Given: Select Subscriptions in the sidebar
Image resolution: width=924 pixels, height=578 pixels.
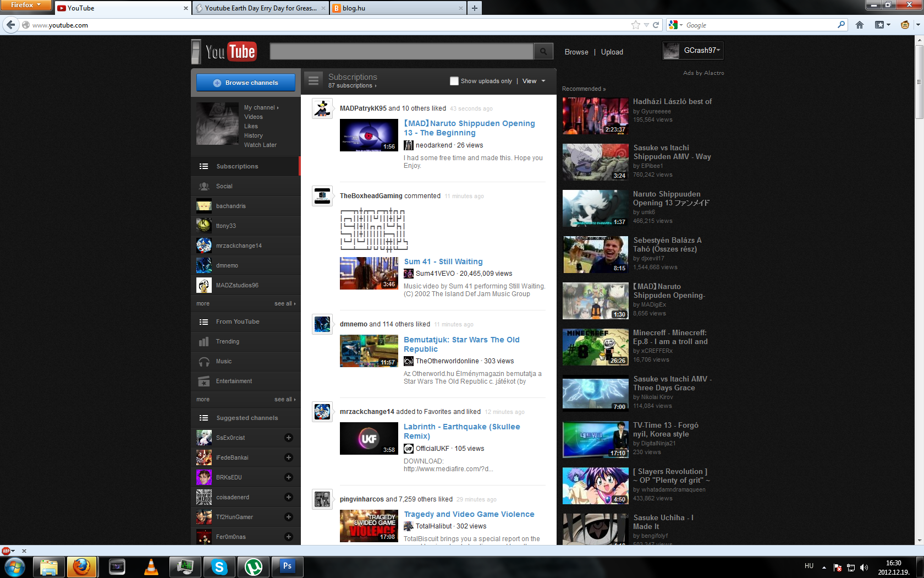Looking at the screenshot, I should point(245,166).
